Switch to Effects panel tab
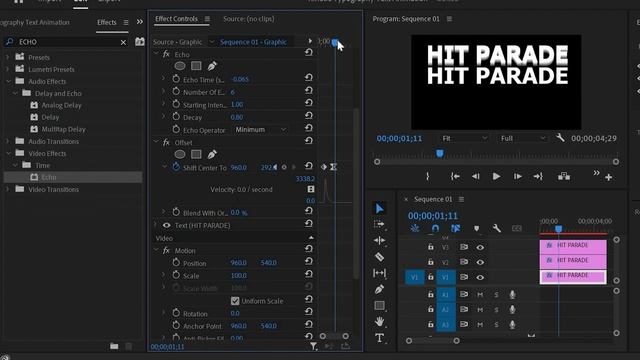The height and width of the screenshot is (360, 640). tap(107, 22)
